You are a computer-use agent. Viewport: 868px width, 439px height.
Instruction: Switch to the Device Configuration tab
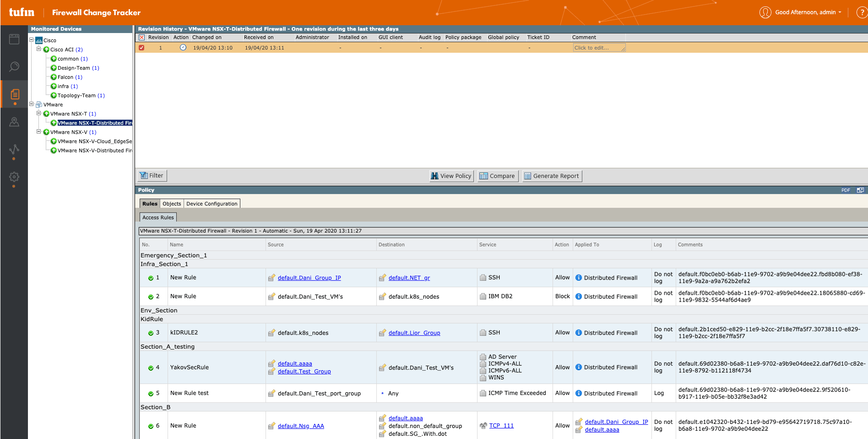click(x=212, y=204)
